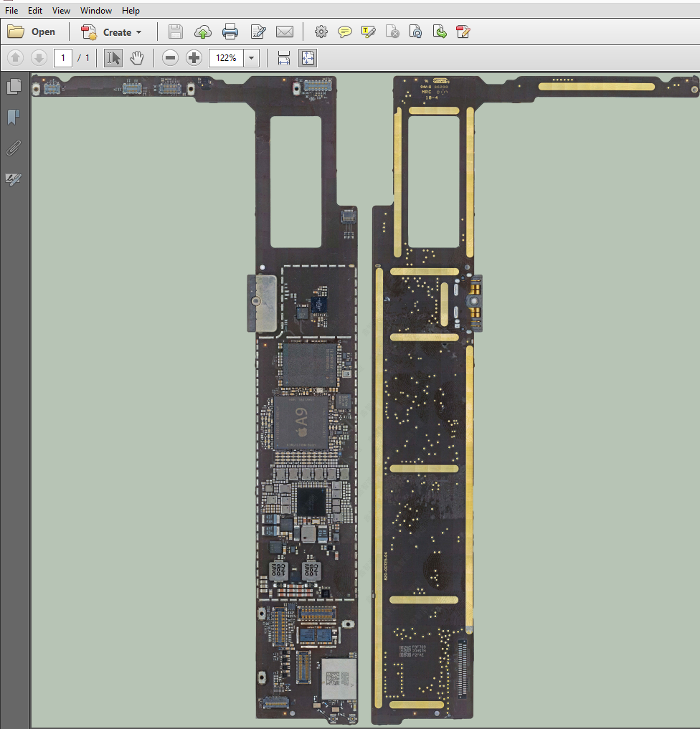Select the Hand pan tool
Image resolution: width=700 pixels, height=729 pixels.
[136, 58]
